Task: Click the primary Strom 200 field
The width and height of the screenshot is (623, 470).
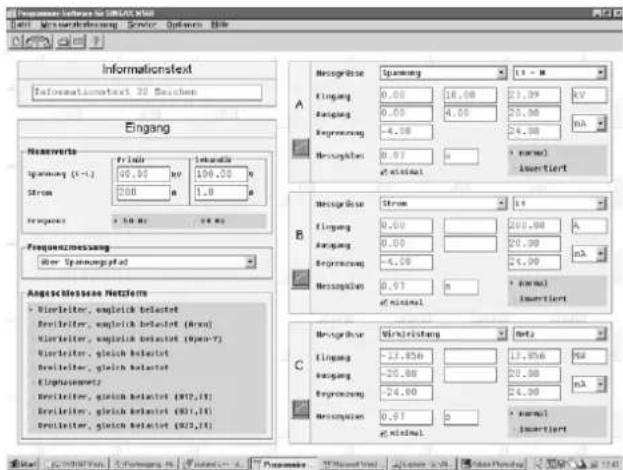Action: point(143,192)
